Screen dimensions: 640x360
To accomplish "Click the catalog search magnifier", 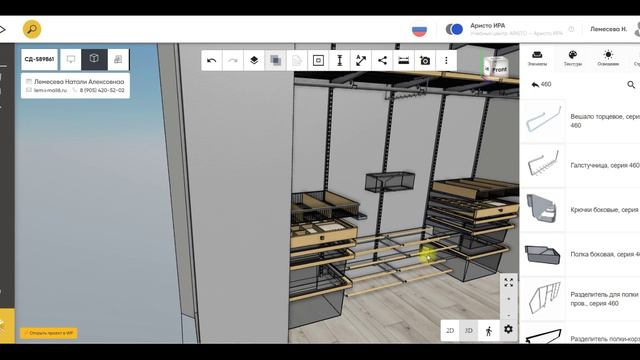I will tap(631, 85).
